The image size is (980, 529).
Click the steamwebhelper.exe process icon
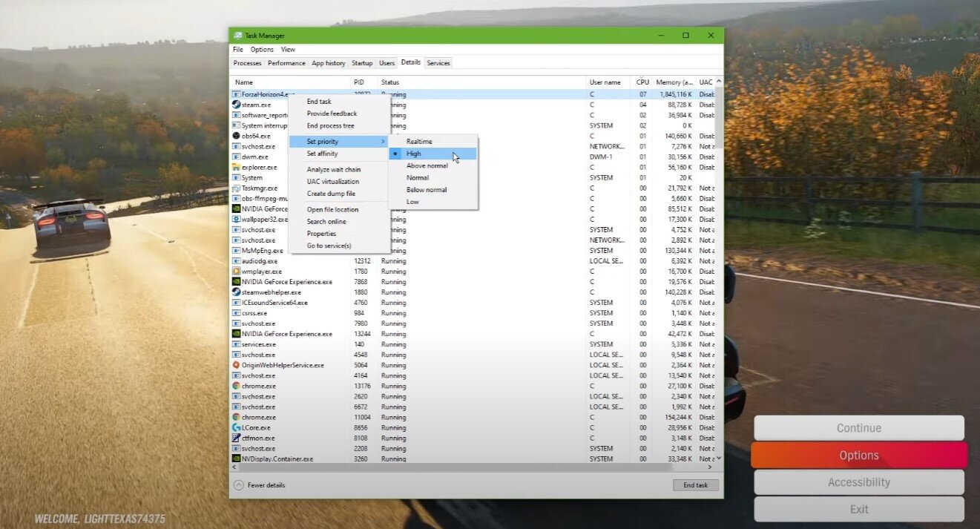tap(236, 292)
